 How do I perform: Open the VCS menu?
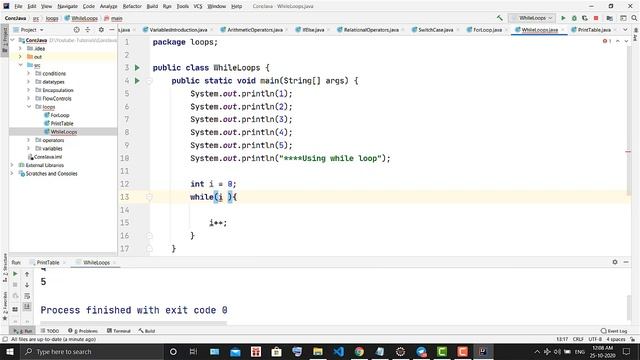(198, 6)
